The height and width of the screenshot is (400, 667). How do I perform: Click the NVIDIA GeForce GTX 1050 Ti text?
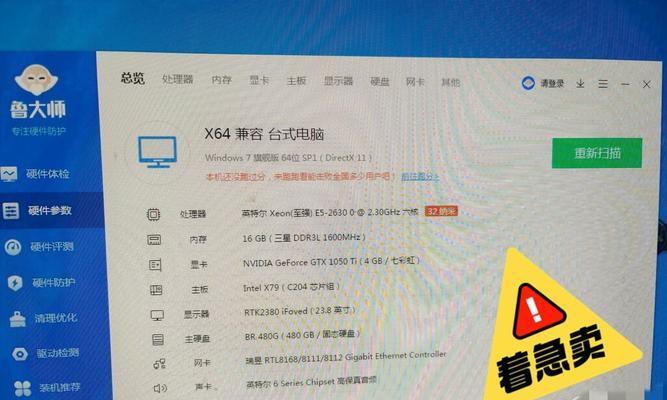(x=331, y=262)
